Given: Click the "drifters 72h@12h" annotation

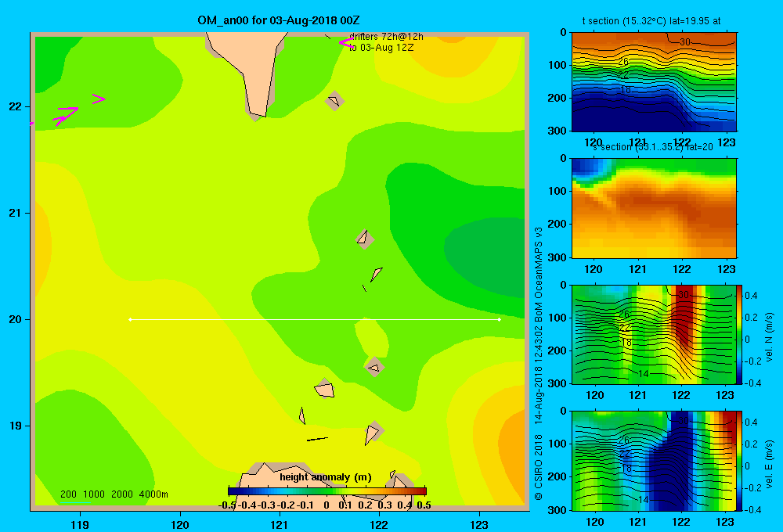Looking at the screenshot, I should (386, 37).
